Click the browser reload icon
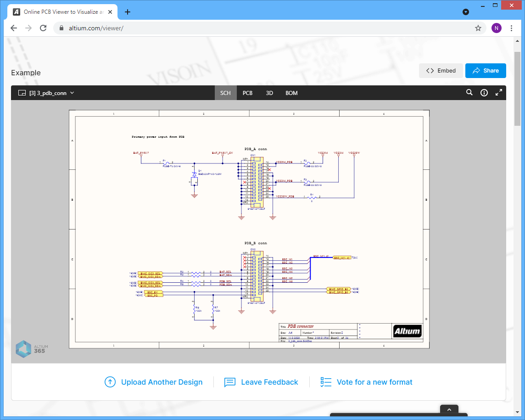Image resolution: width=525 pixels, height=420 pixels. pyautogui.click(x=43, y=28)
